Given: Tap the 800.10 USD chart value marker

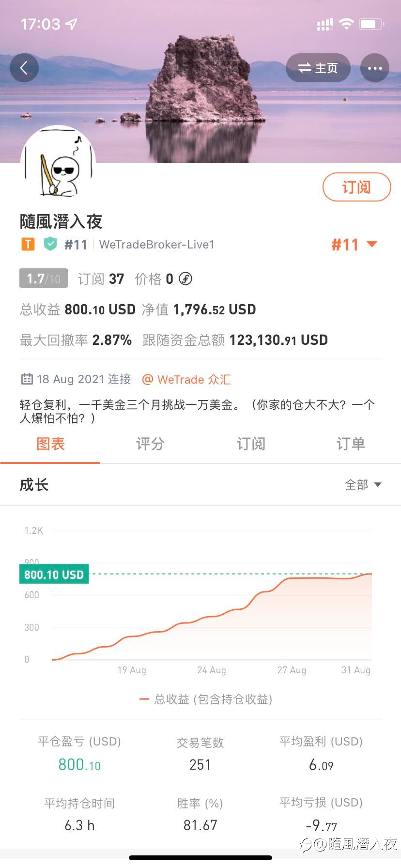Looking at the screenshot, I should coord(54,574).
